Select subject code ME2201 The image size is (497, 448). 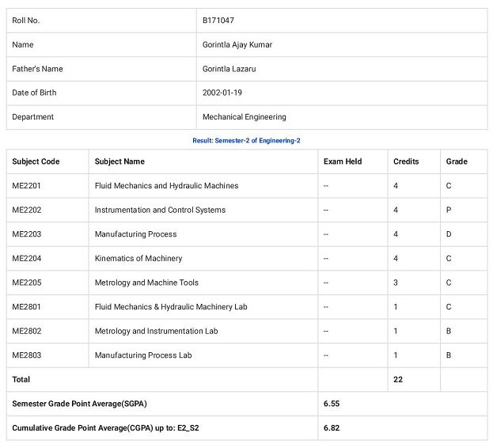[x=26, y=186]
